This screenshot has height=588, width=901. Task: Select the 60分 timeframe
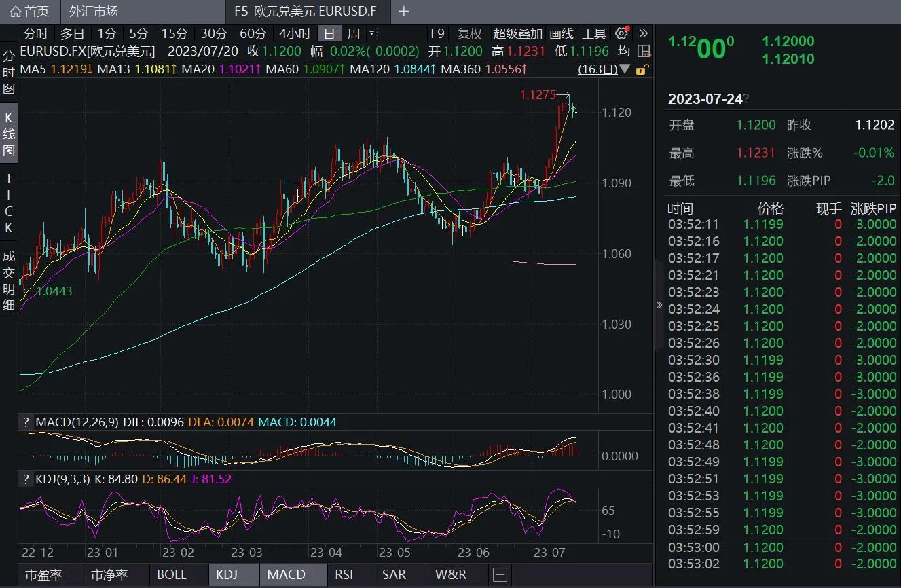[253, 33]
